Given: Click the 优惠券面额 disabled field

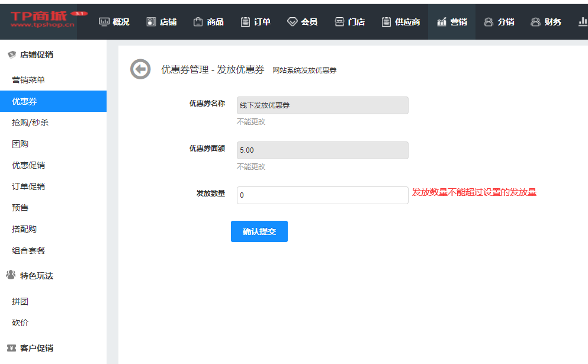Looking at the screenshot, I should tap(322, 150).
